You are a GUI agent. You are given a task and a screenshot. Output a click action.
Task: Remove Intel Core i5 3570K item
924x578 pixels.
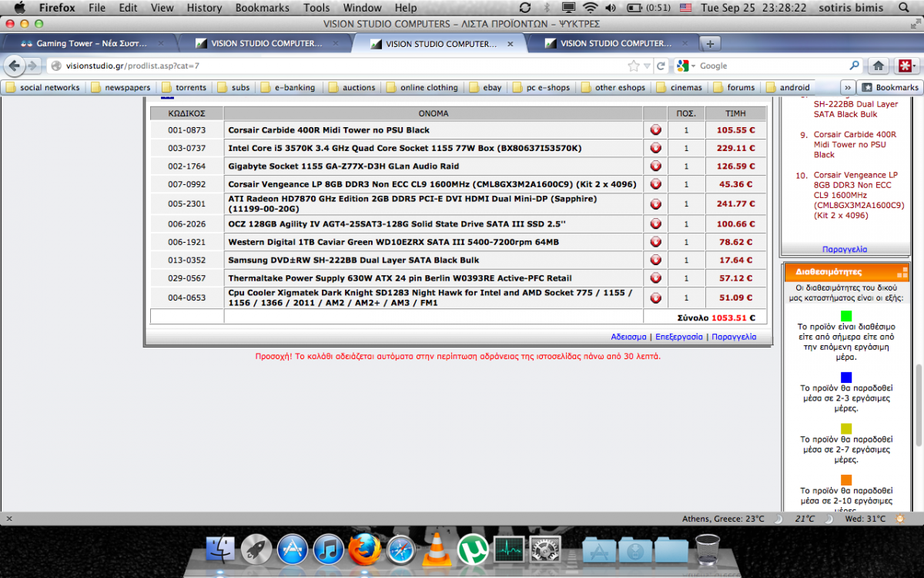pyautogui.click(x=655, y=148)
